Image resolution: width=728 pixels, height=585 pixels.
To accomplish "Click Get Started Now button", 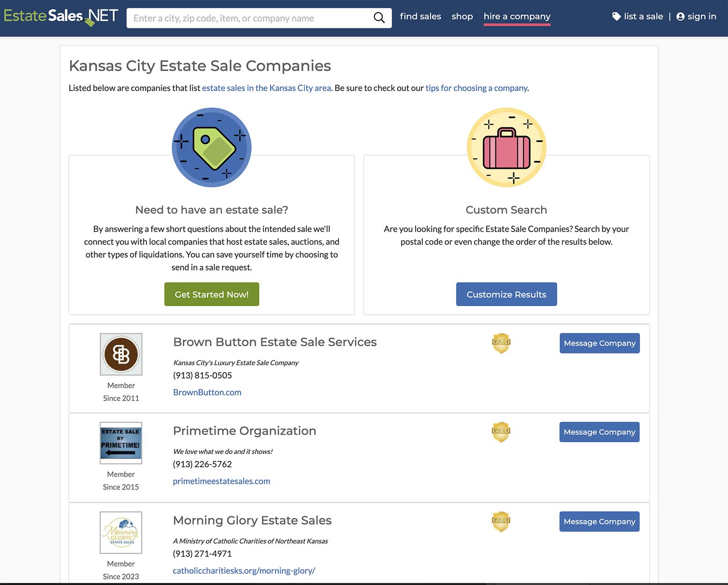I will (212, 294).
